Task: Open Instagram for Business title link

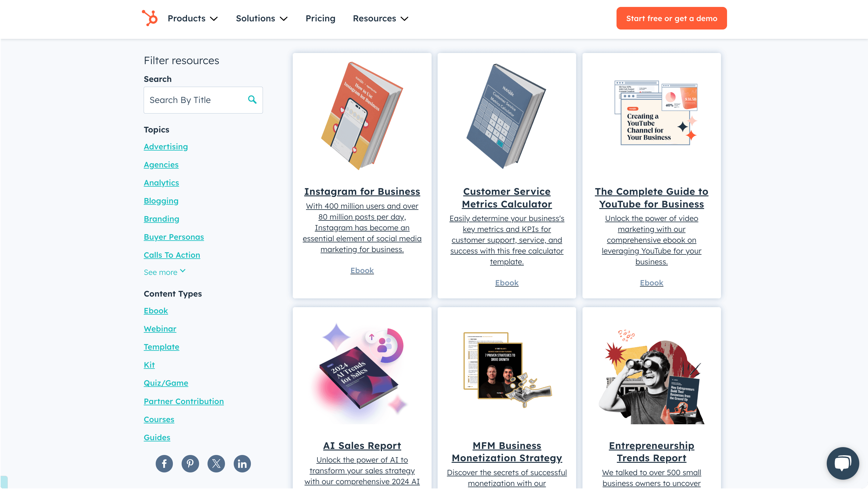Action: tap(362, 192)
